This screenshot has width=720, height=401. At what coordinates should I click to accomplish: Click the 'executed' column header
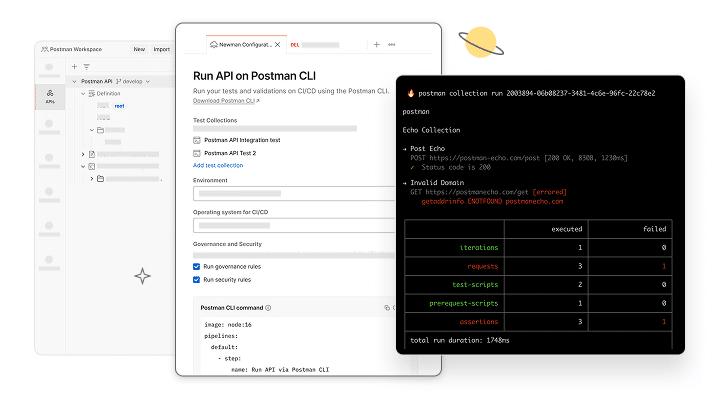pyautogui.click(x=567, y=229)
